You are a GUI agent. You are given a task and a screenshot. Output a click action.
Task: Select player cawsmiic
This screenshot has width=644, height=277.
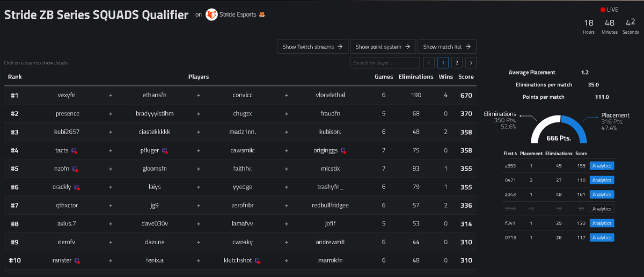243,150
